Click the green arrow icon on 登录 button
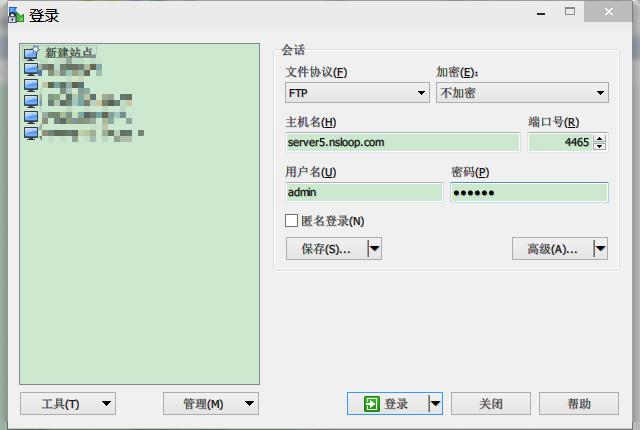Screen dimensions: 640x430 (x=371, y=404)
